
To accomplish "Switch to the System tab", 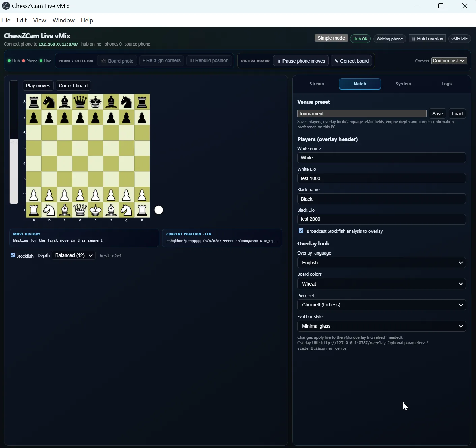I will [x=403, y=84].
